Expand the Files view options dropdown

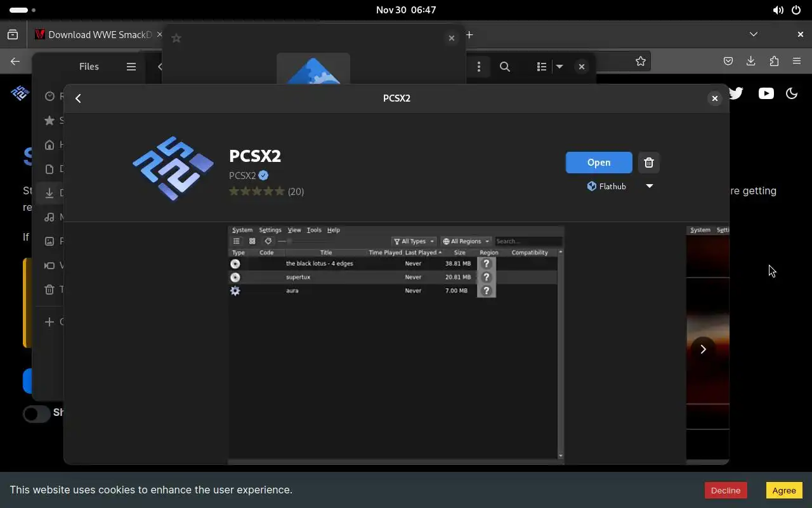point(560,67)
